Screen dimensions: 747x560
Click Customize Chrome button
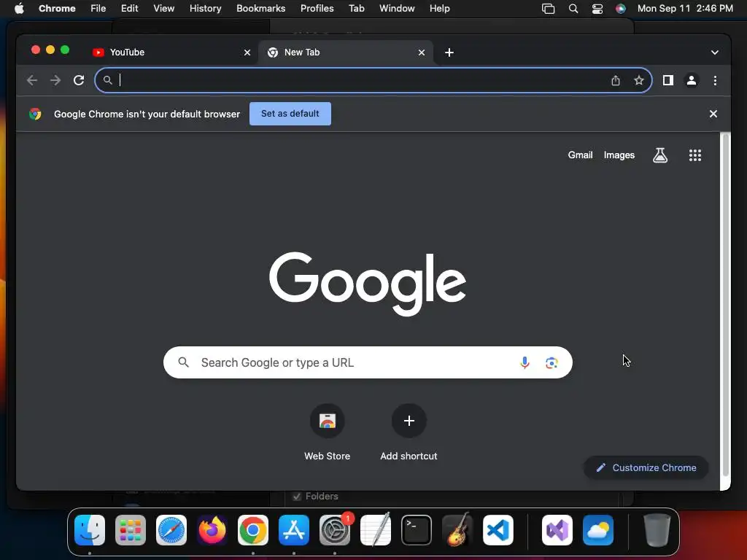coord(646,467)
